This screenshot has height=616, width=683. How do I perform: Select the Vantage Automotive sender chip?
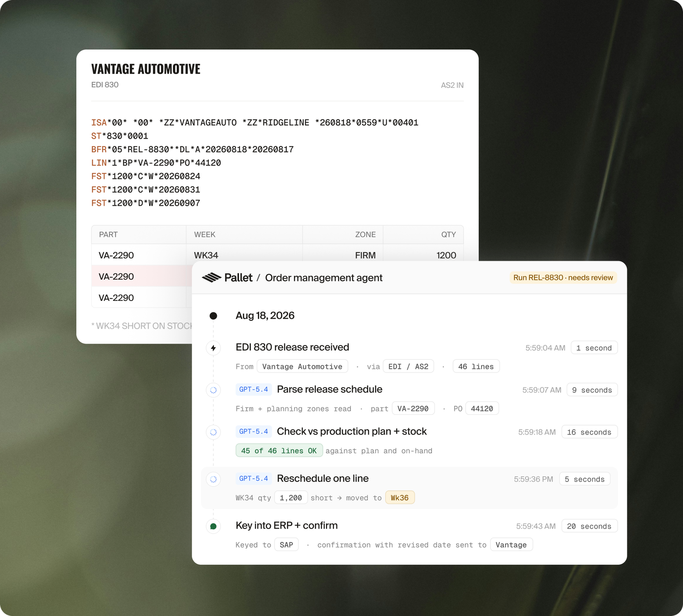(302, 366)
